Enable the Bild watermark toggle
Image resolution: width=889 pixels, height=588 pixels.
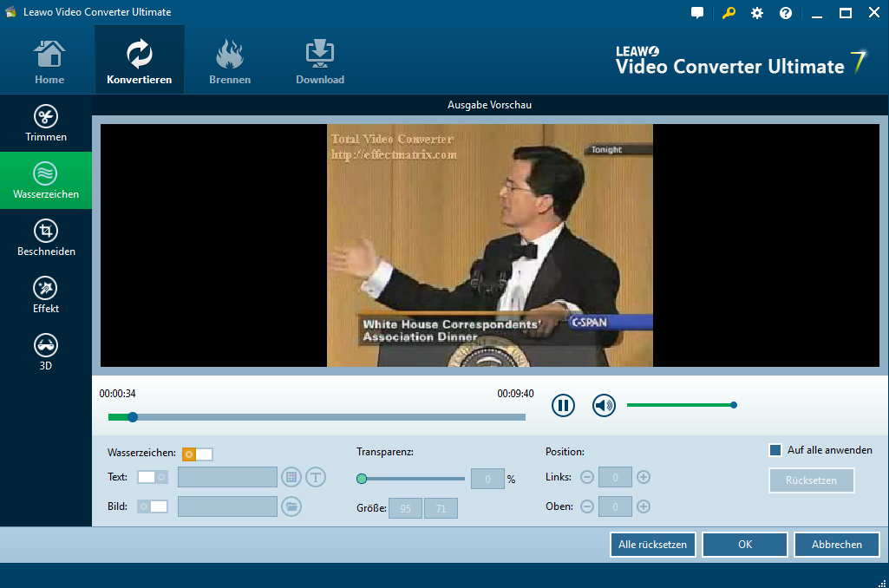pos(153,506)
